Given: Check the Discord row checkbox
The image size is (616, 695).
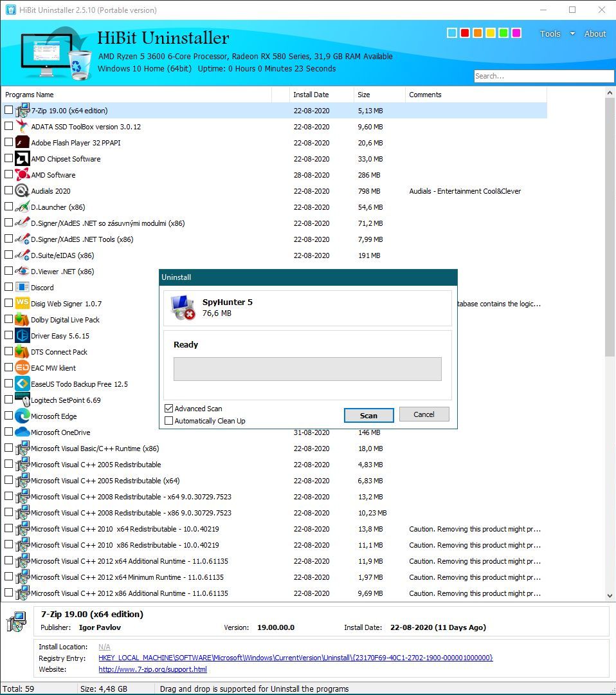Looking at the screenshot, I should (x=8, y=287).
